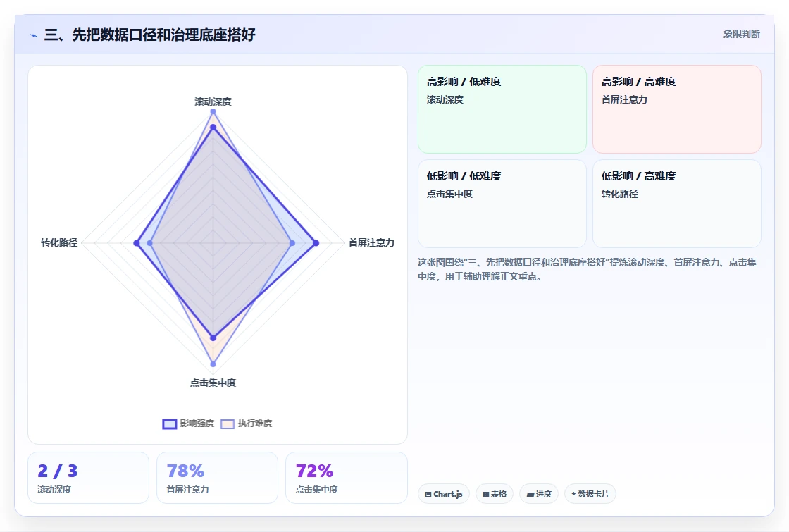Viewport: 789px width, 532px height.
Task: Select the 高影响 / 低难度 quadrant card
Action: 502,109
